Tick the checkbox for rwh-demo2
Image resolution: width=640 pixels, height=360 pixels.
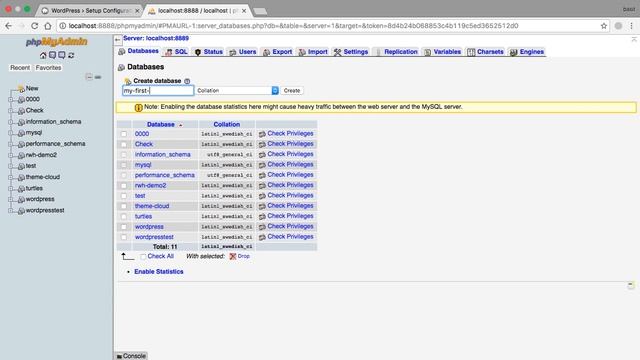pos(124,186)
